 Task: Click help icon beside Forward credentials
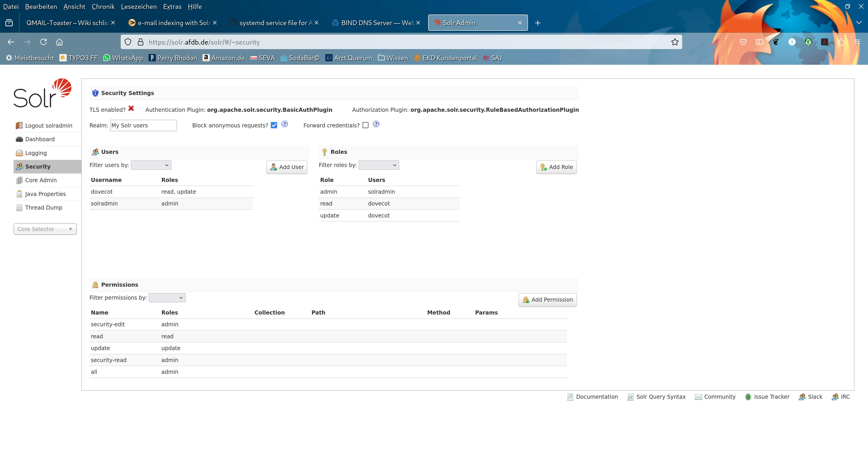click(x=376, y=124)
